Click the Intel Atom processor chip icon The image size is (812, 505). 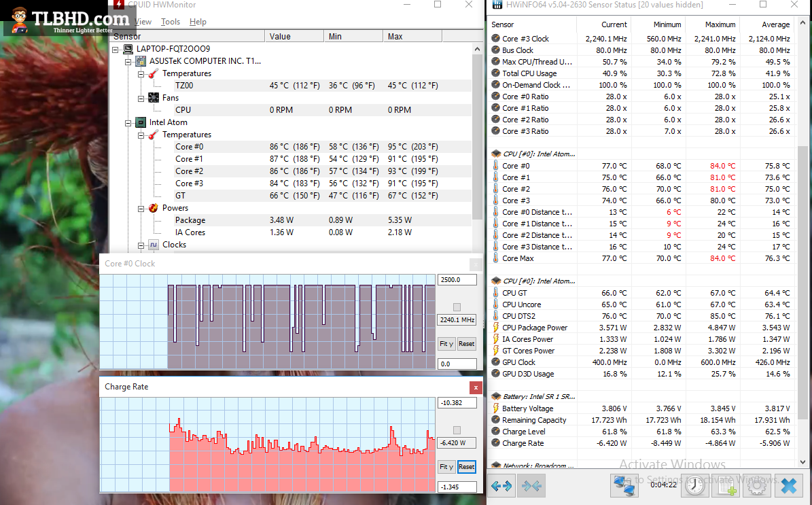pyautogui.click(x=141, y=122)
